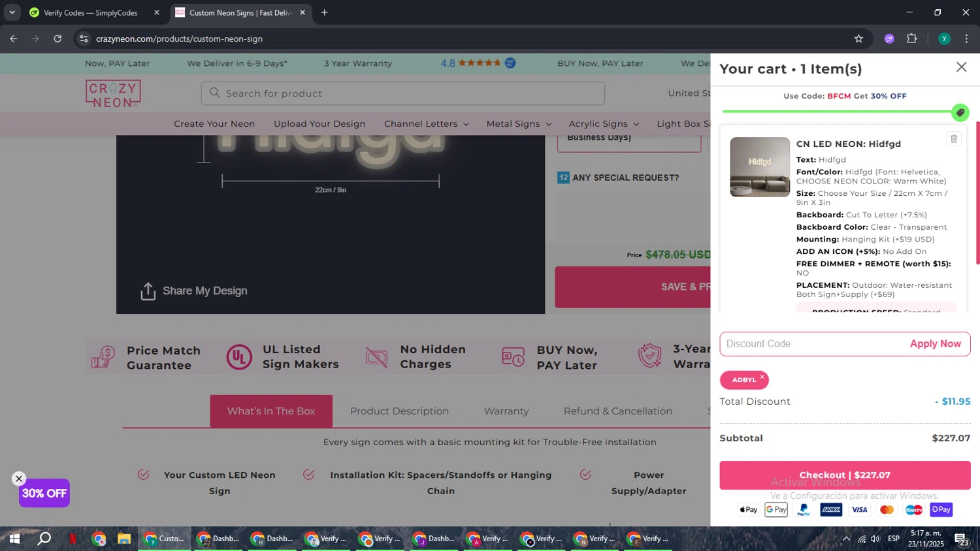Screen dimensions: 980x551
Task: Open the Crazy Neon logo homepage link
Action: coord(113,94)
